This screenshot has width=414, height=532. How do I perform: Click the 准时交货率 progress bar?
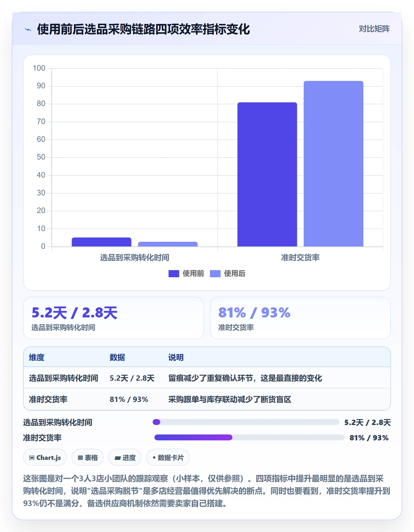[249, 437]
